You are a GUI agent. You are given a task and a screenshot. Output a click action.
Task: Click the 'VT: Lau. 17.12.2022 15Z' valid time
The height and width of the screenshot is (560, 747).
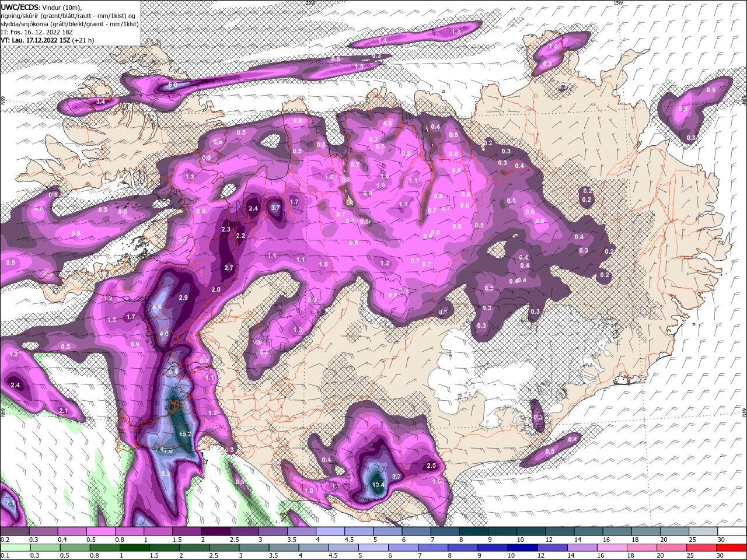tap(36, 40)
